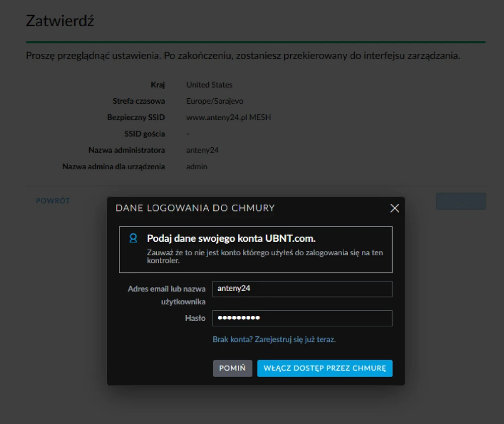The image size is (504, 424).
Task: Close the cloud login dialog
Action: click(395, 208)
